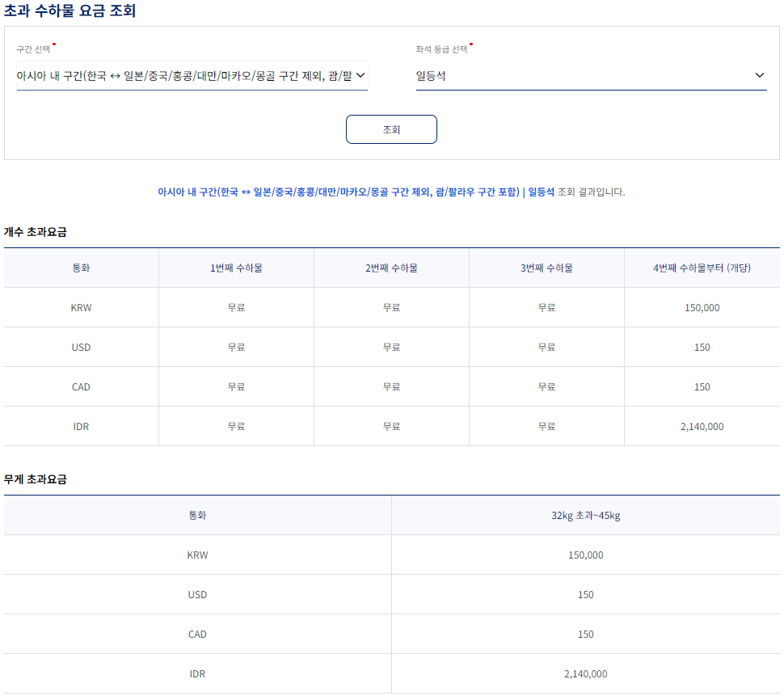Image resolution: width=784 pixels, height=696 pixels.
Task: Select the KRW row in 개수 초과요금
Action: (81, 307)
